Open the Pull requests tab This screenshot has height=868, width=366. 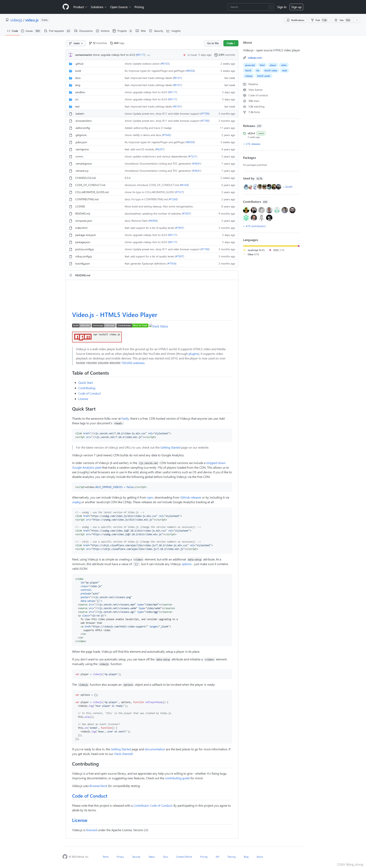point(57,31)
